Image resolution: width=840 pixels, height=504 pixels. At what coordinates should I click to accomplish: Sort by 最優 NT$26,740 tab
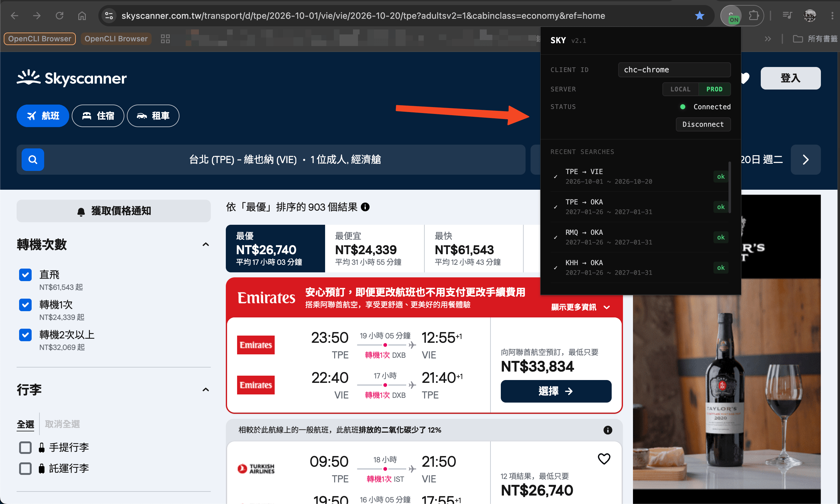tap(275, 248)
